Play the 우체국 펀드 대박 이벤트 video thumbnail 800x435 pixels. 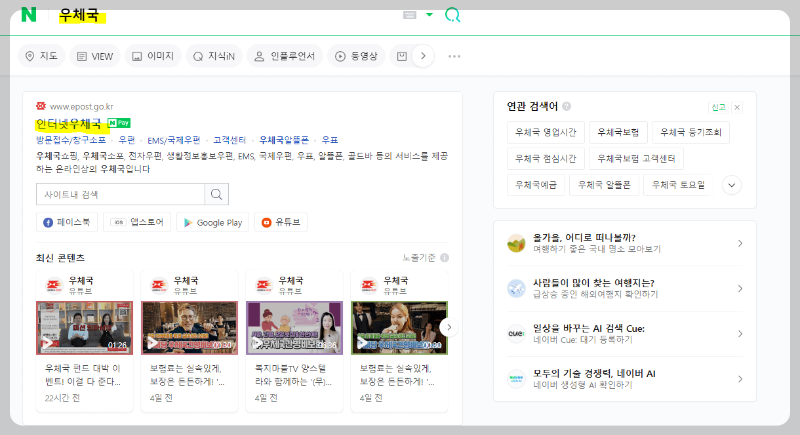(84, 327)
